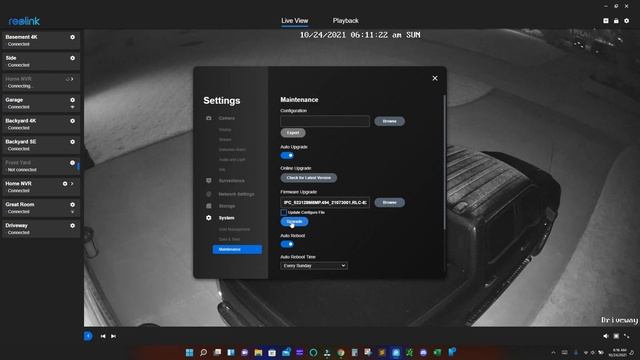Open settings gear for Backyard 4K camera
640x360 pixels.
[x=72, y=121]
